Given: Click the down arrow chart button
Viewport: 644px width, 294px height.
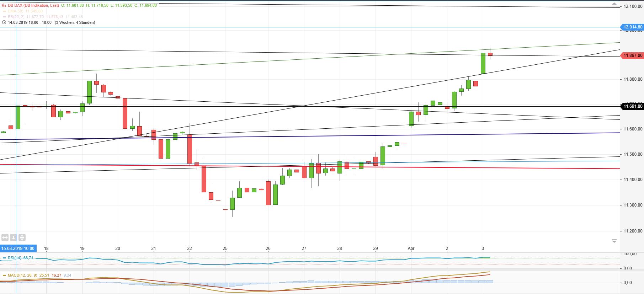Looking at the screenshot, I should (14, 237).
